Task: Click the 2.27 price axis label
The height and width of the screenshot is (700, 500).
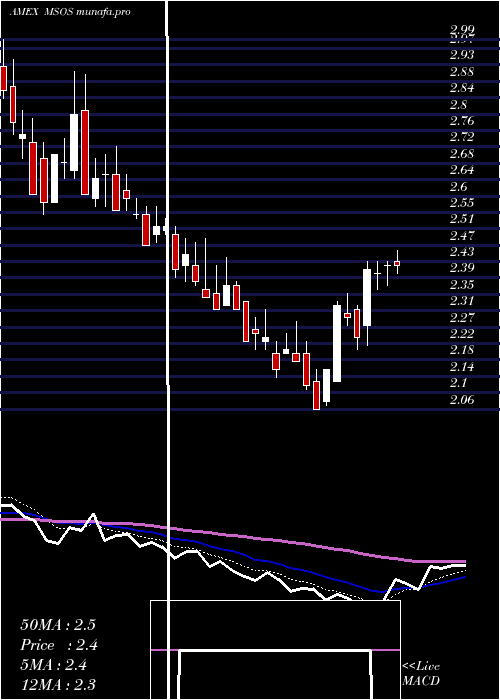Action: (462, 317)
